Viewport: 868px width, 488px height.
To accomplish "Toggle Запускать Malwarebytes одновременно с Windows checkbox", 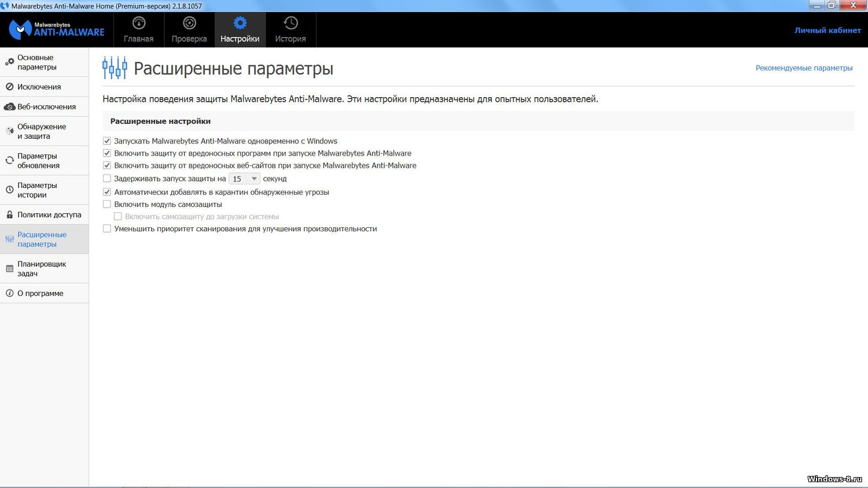I will click(x=107, y=141).
